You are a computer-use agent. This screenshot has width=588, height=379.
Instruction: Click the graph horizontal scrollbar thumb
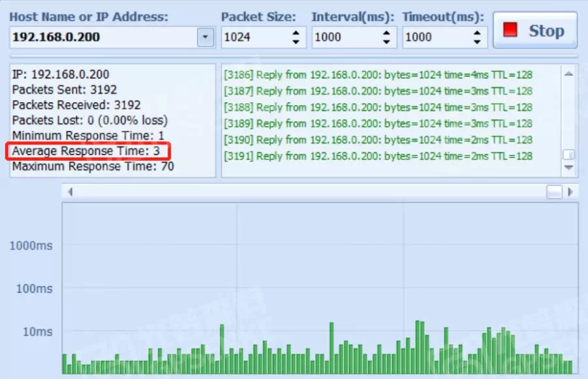coord(554,191)
